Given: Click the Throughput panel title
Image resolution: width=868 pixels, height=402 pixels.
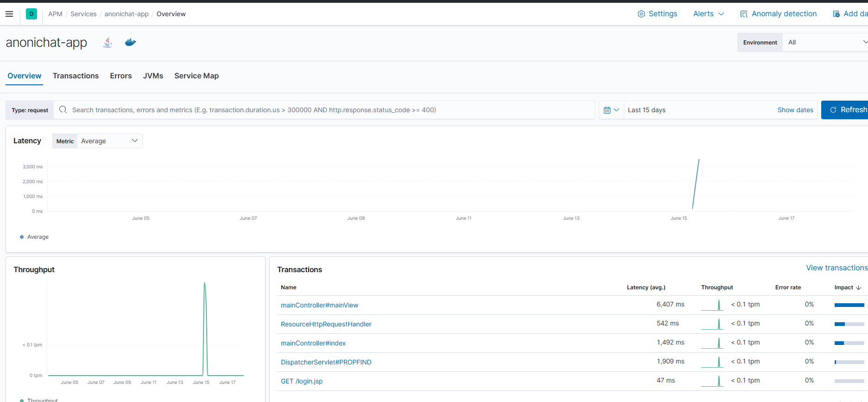Looking at the screenshot, I should [x=34, y=269].
